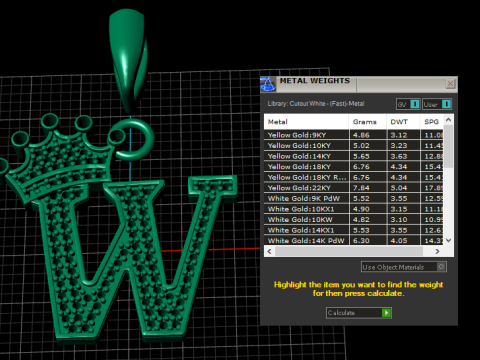Click the 3.63 DWT cell
The width and height of the screenshot is (480, 360).
click(x=403, y=156)
